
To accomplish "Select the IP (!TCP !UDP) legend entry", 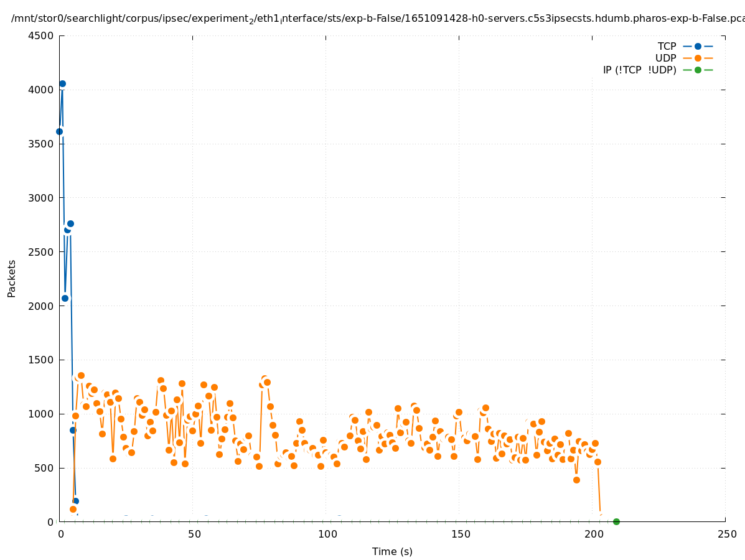I will 639,70.
